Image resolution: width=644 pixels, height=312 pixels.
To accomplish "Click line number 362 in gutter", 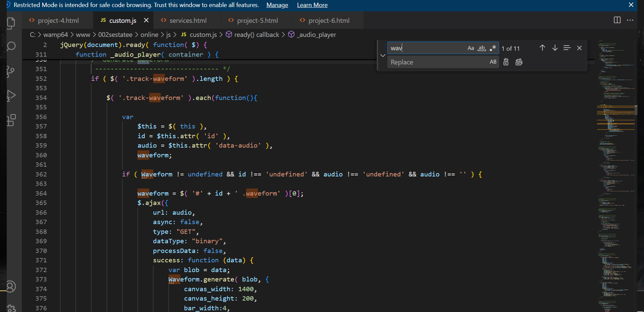I will [41, 174].
